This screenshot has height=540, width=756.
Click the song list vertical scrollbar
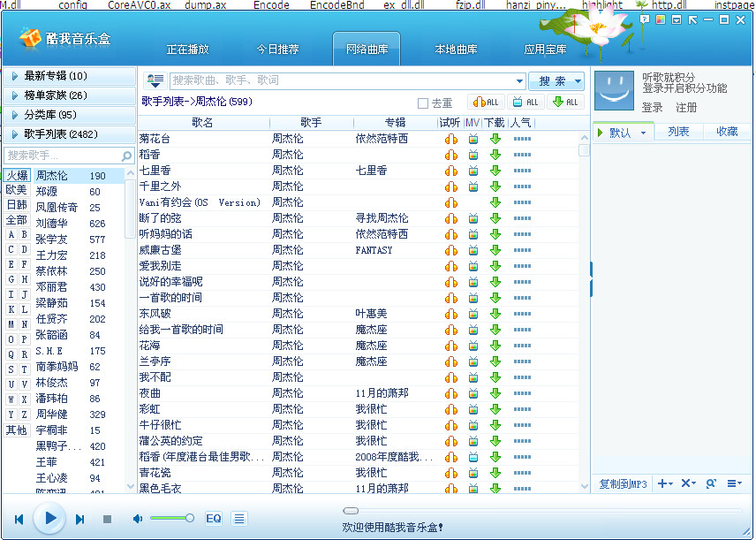pyautogui.click(x=584, y=312)
